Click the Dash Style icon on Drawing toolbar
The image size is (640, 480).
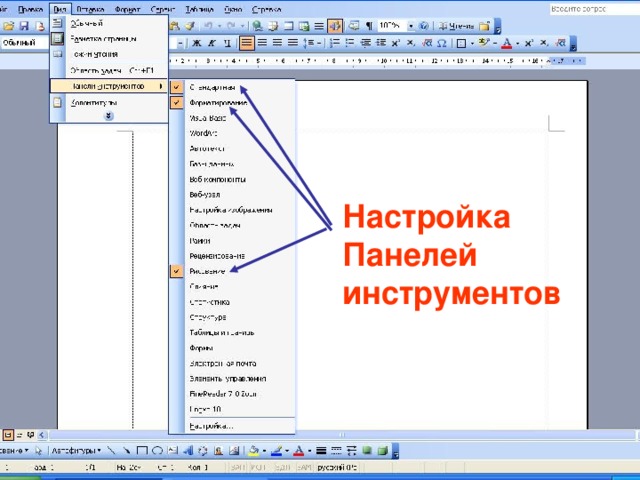336,451
